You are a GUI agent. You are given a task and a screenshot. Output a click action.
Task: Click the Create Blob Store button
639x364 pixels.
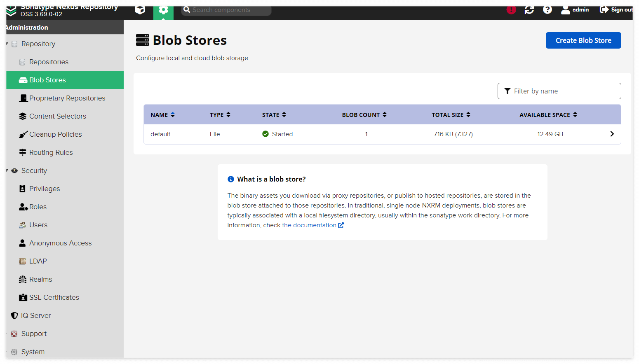pyautogui.click(x=583, y=40)
